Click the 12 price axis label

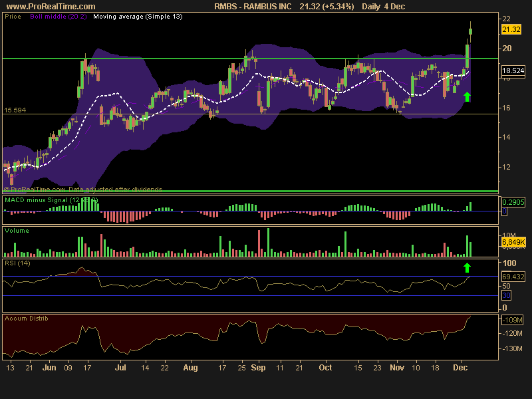pyautogui.click(x=507, y=167)
